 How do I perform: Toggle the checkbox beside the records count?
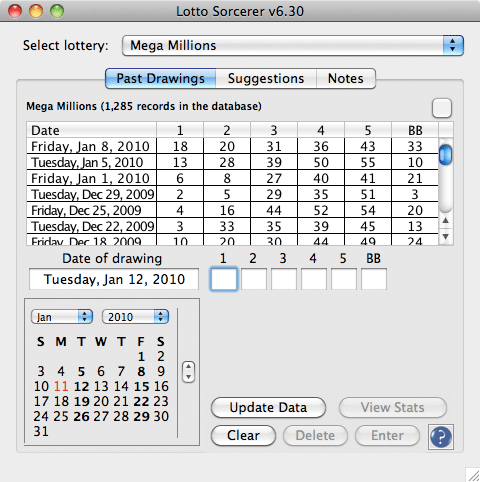pos(442,108)
